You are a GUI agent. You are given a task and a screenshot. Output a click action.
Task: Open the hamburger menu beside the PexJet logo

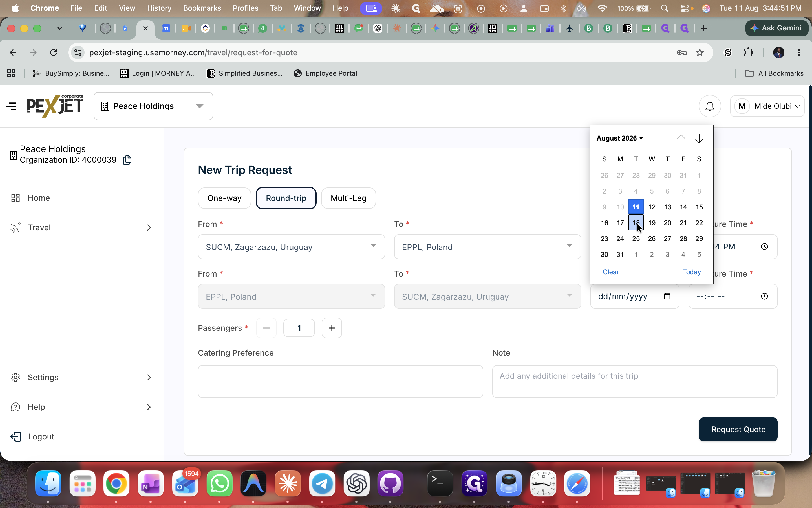[x=11, y=106]
